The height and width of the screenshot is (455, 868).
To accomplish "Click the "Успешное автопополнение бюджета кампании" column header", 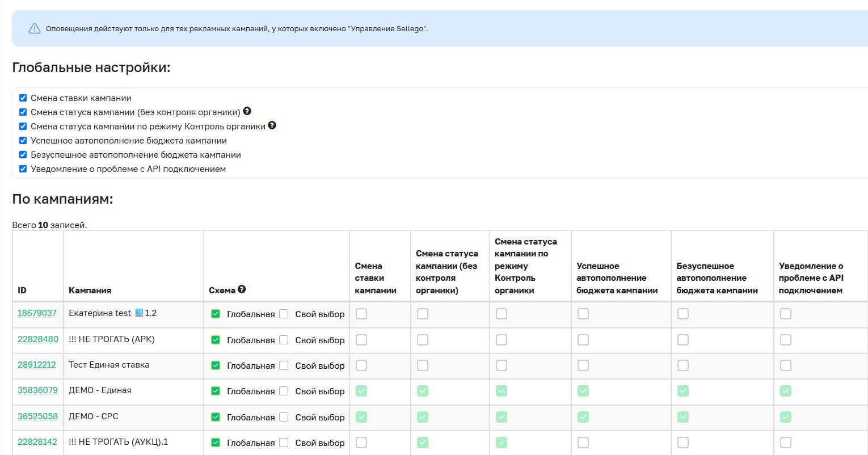I will pyautogui.click(x=617, y=278).
